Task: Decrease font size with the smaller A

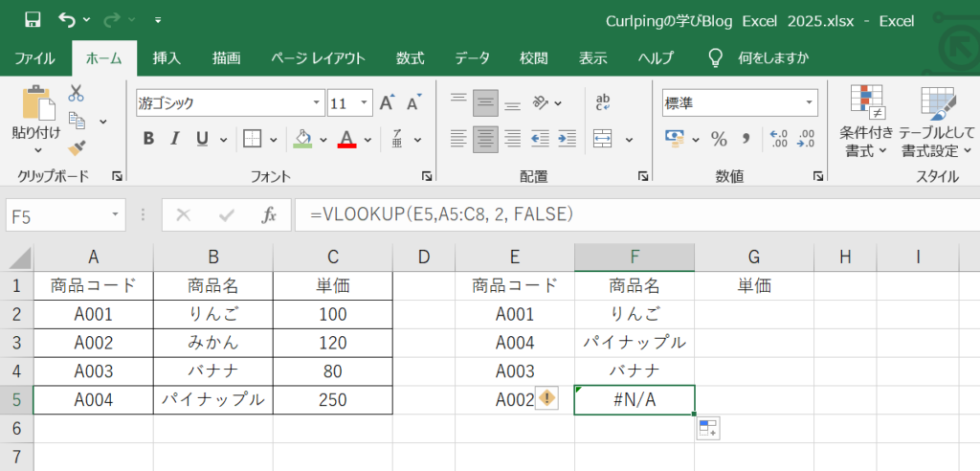Action: pyautogui.click(x=413, y=102)
